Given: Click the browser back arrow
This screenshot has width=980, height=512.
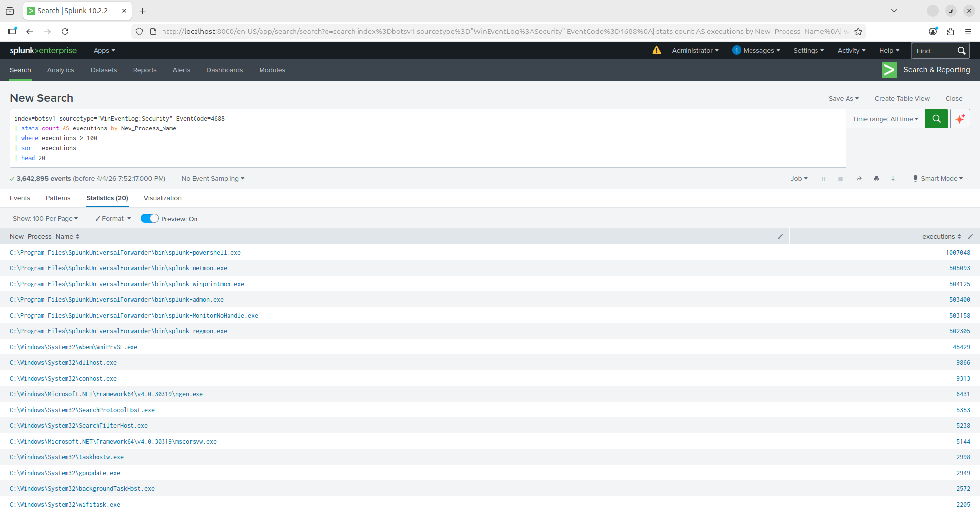Looking at the screenshot, I should (x=30, y=32).
